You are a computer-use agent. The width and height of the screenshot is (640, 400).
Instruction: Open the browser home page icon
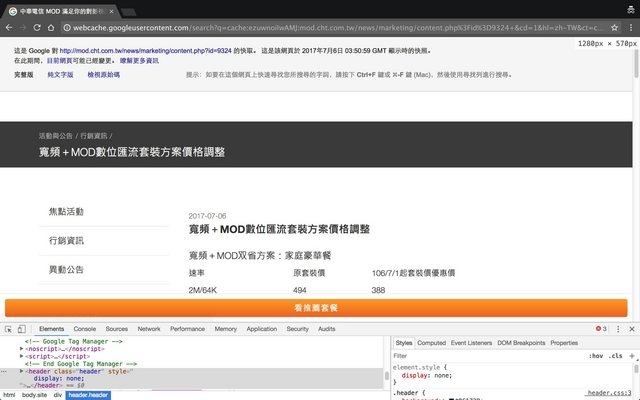pyautogui.click(x=51, y=28)
